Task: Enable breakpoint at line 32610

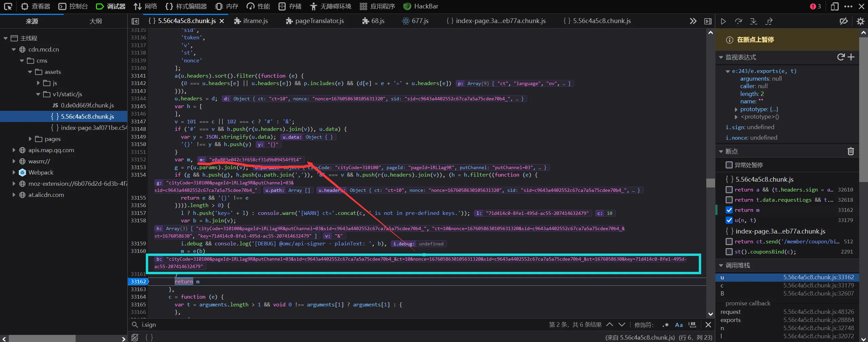Action: click(x=729, y=189)
